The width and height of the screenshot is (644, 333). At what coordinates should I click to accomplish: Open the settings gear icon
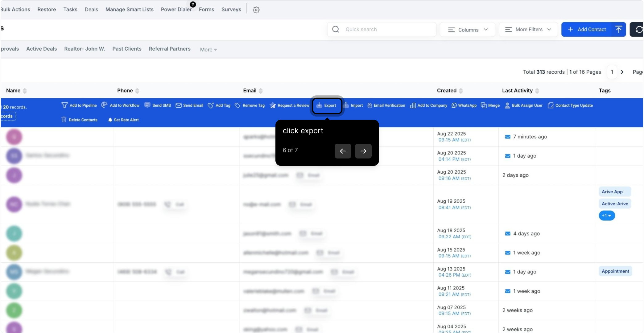click(256, 10)
